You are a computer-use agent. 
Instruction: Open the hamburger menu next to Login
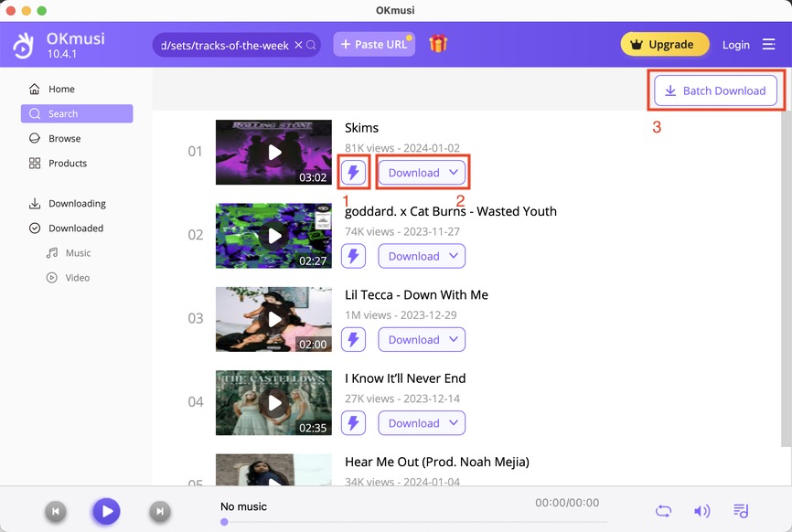click(x=771, y=44)
